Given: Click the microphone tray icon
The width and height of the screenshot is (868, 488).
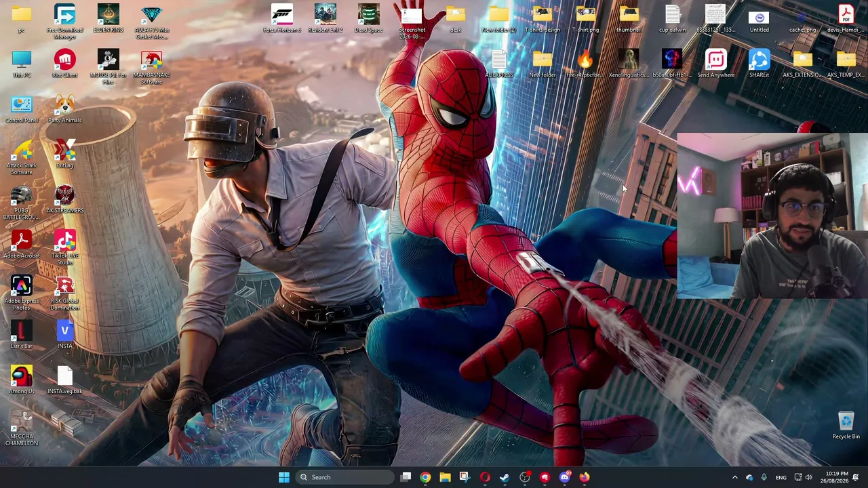Looking at the screenshot, I should (x=764, y=477).
